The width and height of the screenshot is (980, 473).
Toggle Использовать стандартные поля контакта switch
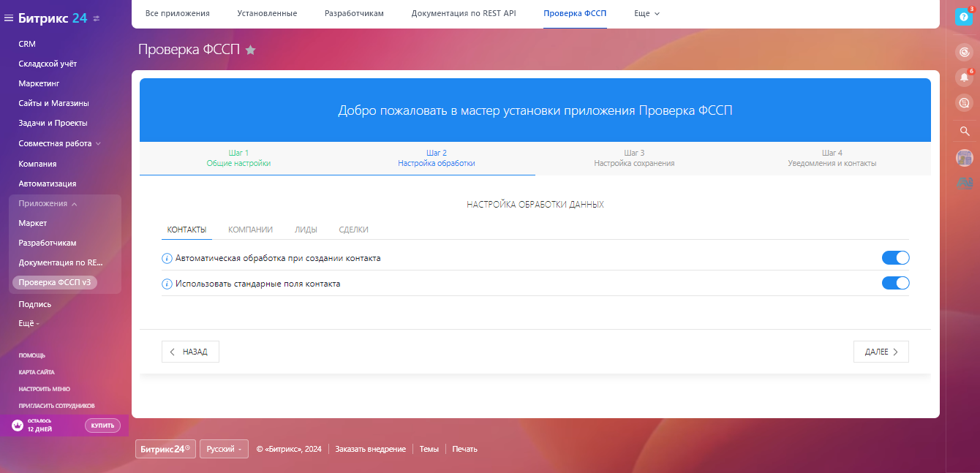(895, 284)
